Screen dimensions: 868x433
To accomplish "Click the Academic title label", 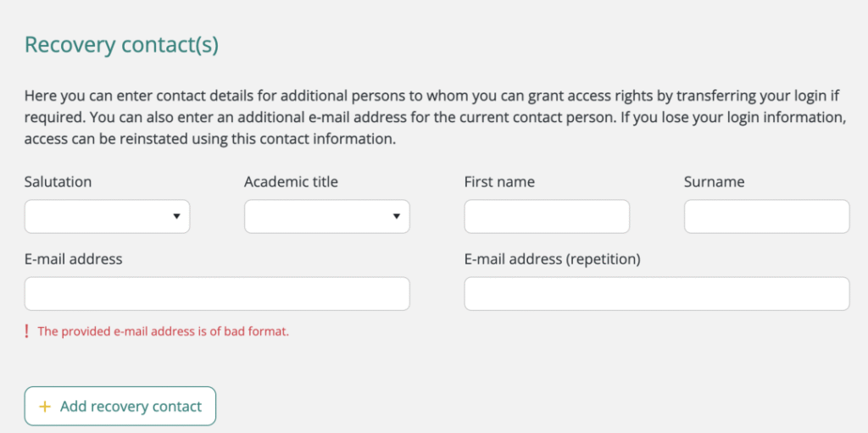I will point(291,182).
